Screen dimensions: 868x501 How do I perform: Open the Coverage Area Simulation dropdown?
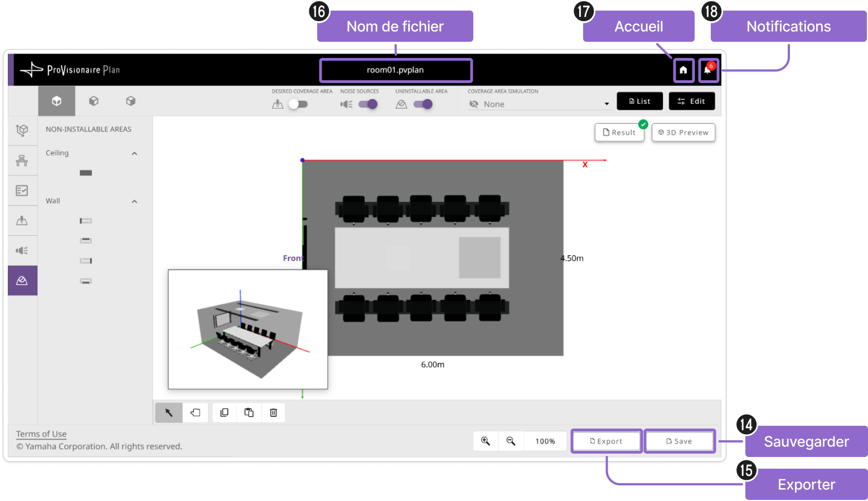(539, 104)
